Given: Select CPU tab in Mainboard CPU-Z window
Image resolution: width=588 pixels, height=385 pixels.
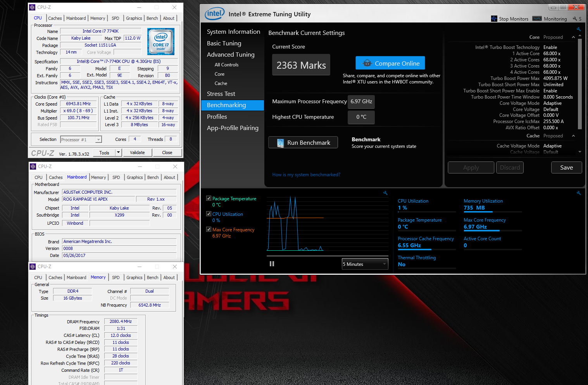Looking at the screenshot, I should [39, 177].
